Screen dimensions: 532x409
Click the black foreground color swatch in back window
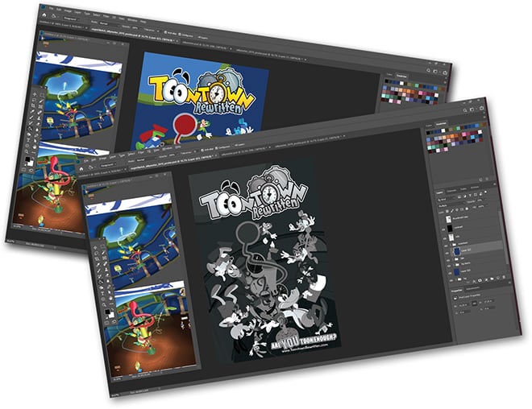pyautogui.click(x=28, y=159)
